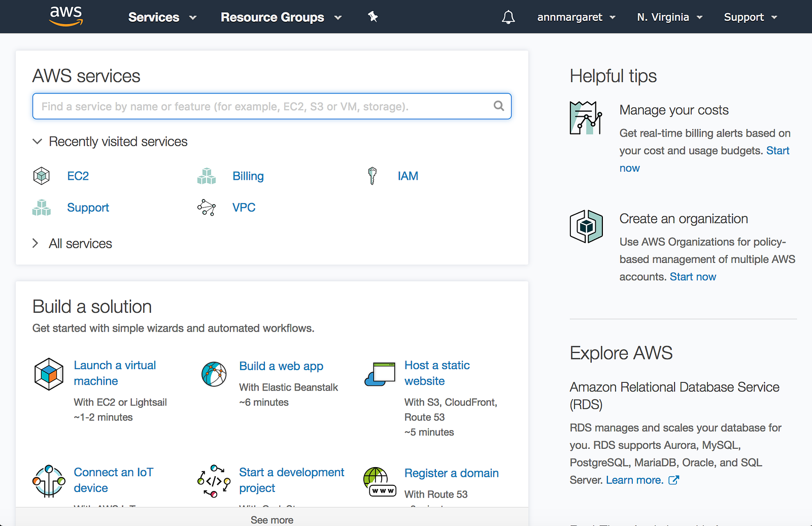Click the IAM key icon

tap(373, 176)
